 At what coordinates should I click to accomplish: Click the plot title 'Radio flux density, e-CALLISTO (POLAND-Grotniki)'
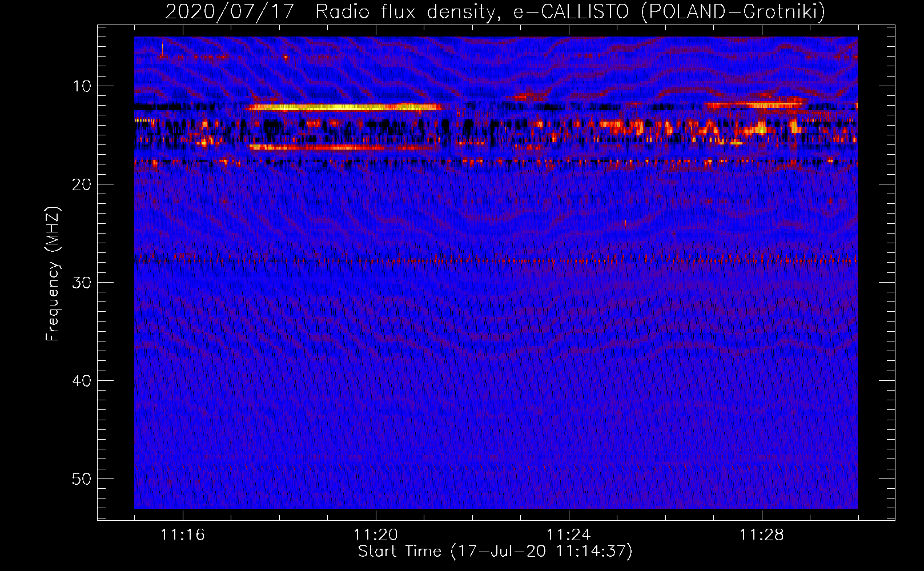coord(570,11)
